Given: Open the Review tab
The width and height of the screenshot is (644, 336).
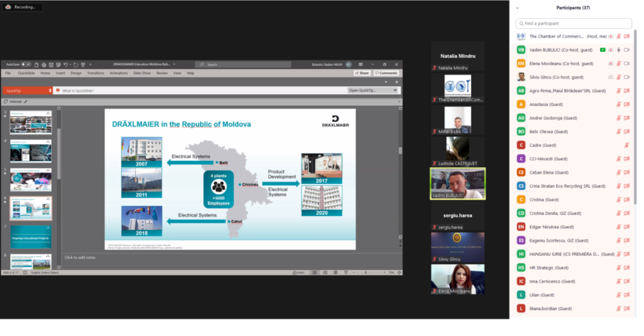Looking at the screenshot, I should tap(162, 73).
